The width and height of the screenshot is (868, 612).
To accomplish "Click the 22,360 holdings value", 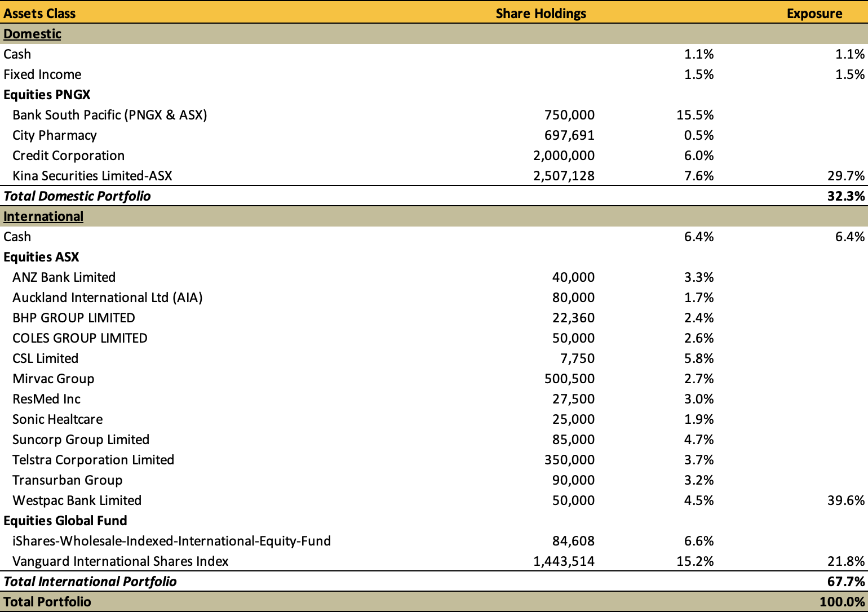I will click(x=573, y=318).
